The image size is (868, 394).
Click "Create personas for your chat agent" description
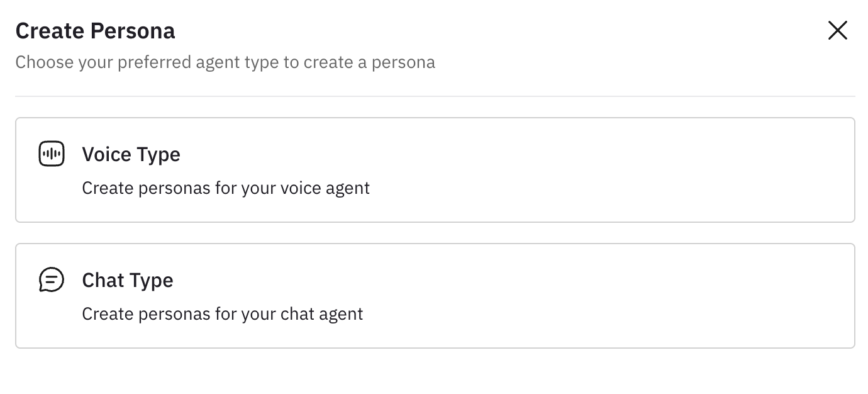(223, 313)
